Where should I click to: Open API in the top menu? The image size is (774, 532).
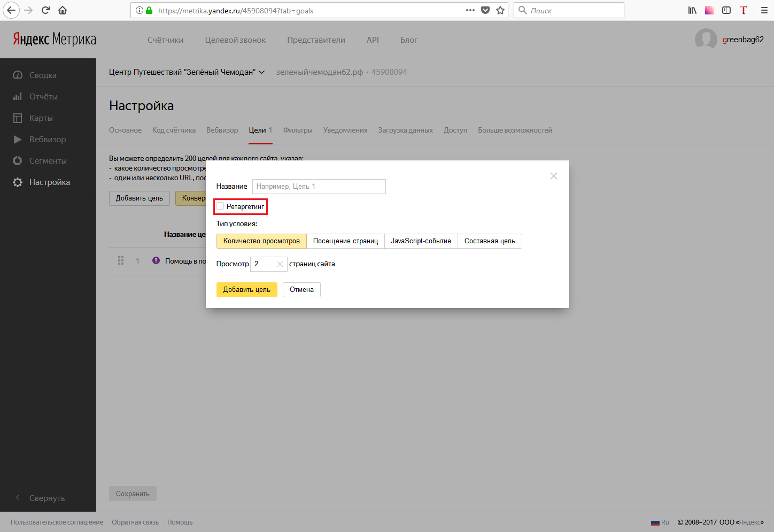pyautogui.click(x=373, y=40)
